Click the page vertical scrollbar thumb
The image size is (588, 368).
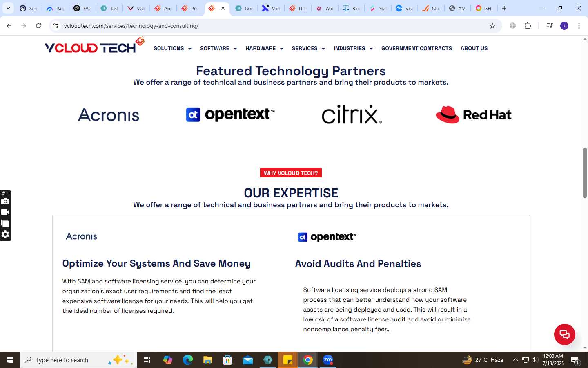(585, 173)
